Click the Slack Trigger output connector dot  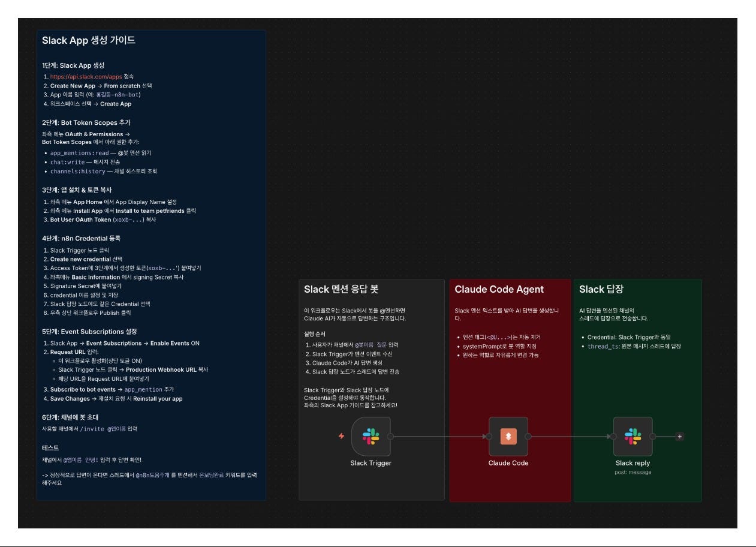click(391, 437)
